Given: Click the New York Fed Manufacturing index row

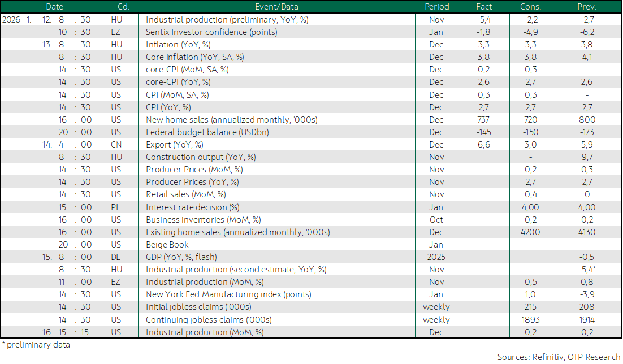Looking at the screenshot, I should 311,294.
